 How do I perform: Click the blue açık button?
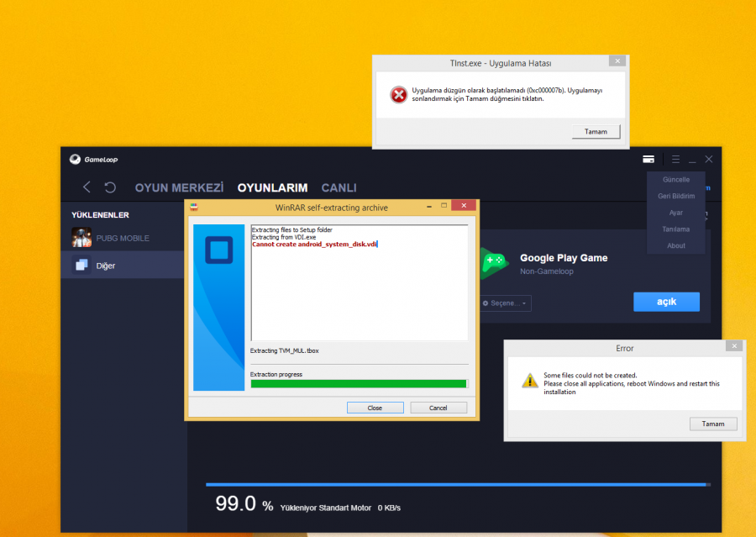(x=666, y=302)
